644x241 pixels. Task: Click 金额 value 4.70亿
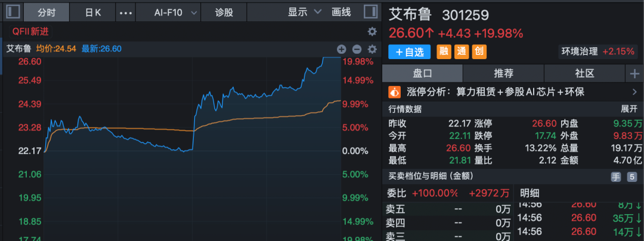click(626, 160)
